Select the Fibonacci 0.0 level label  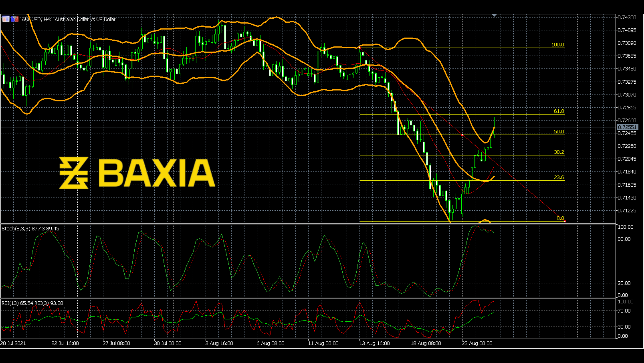[x=560, y=218]
